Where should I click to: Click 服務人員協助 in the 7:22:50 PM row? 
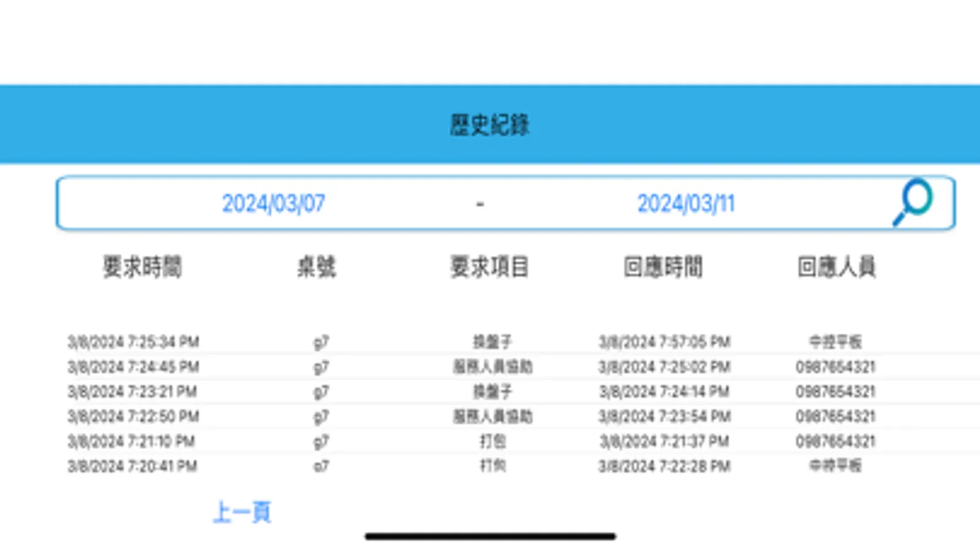[492, 416]
